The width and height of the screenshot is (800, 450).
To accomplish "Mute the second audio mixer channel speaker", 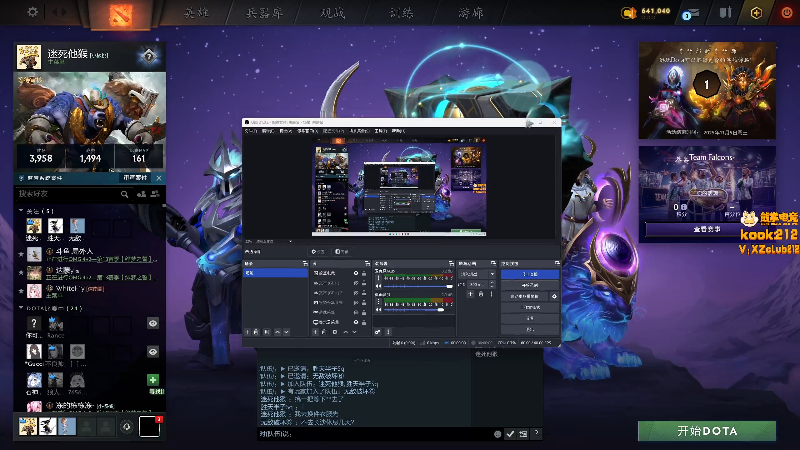I will tap(379, 310).
